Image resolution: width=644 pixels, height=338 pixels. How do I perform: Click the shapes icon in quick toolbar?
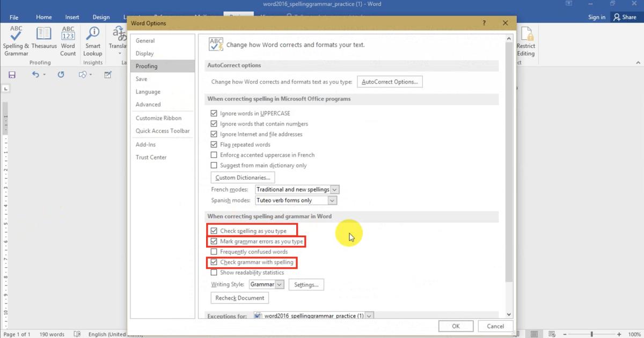coord(83,75)
